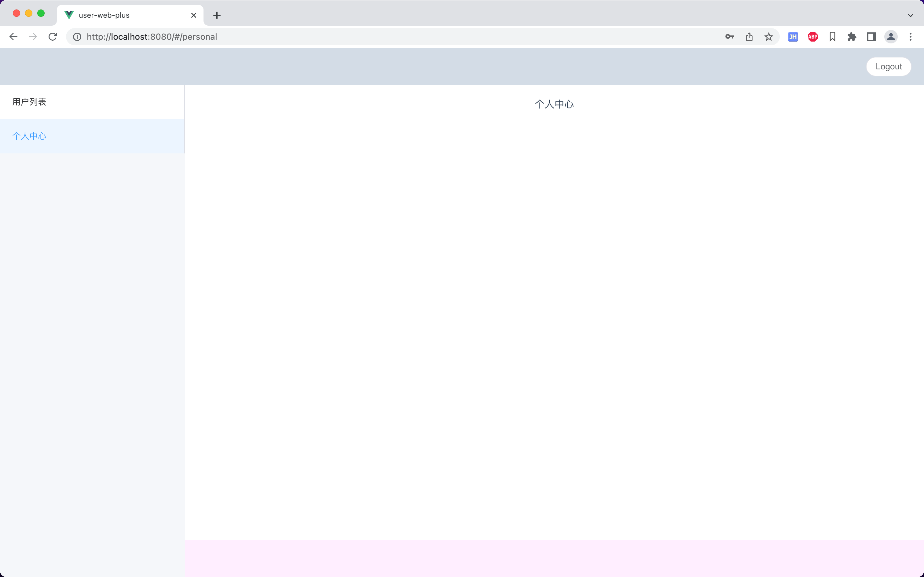Open the Chrome profile avatar
Image resolution: width=924 pixels, height=577 pixels.
[x=891, y=37]
